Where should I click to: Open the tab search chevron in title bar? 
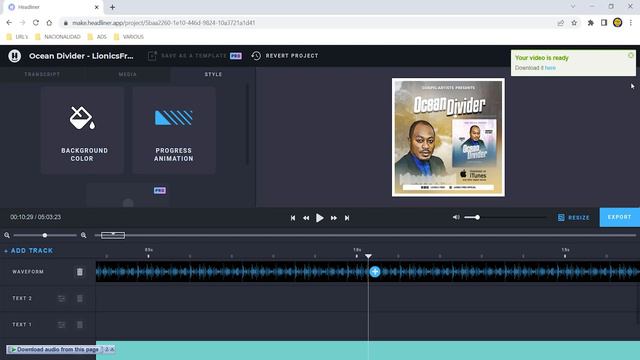tap(573, 7)
